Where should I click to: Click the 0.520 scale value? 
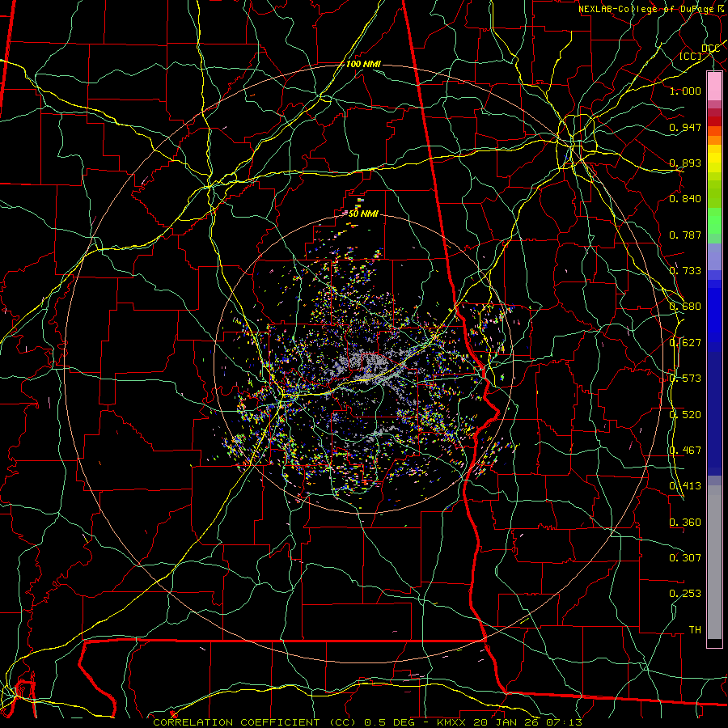coord(685,415)
